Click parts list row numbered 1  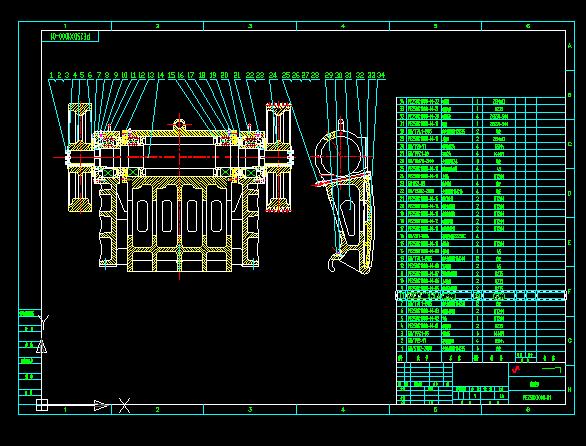(x=481, y=348)
